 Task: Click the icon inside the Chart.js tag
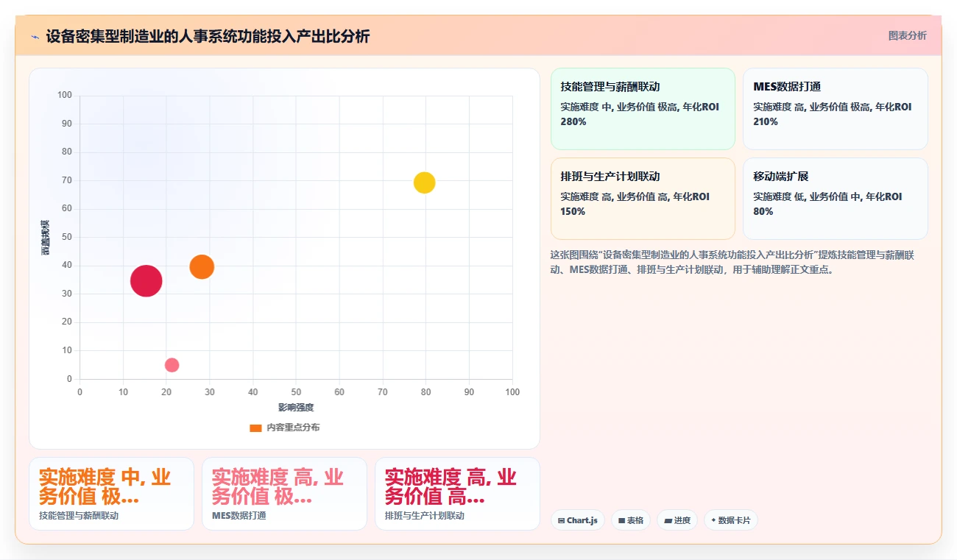tap(562, 520)
